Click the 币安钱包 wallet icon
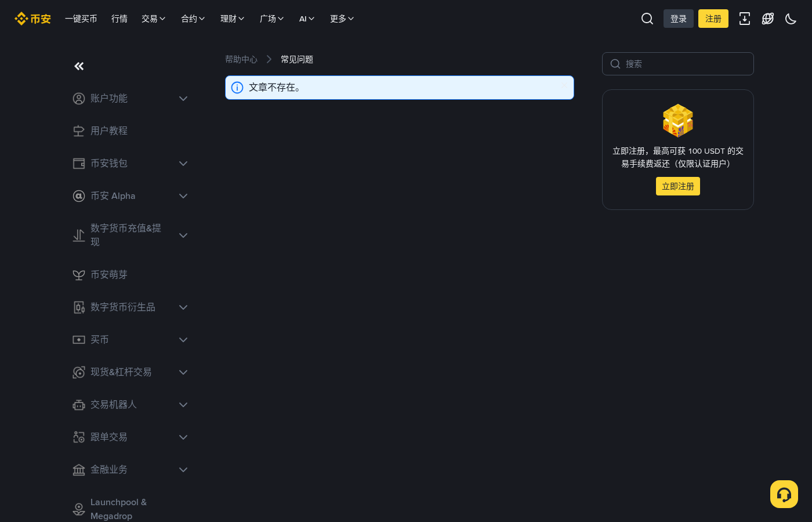812x522 pixels. tap(79, 164)
